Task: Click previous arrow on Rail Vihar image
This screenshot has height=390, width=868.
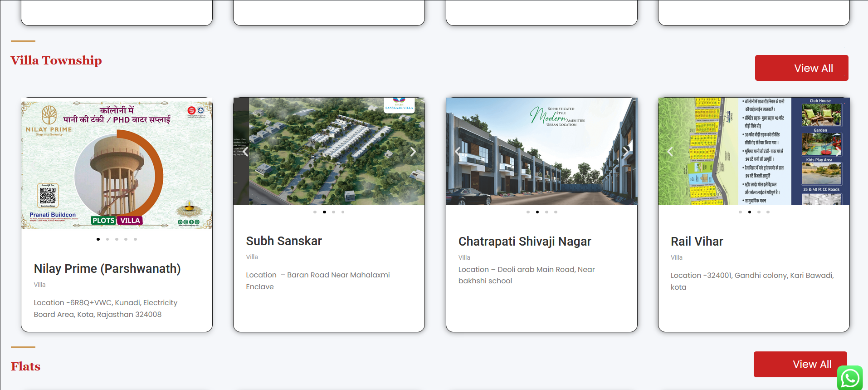Action: click(670, 152)
